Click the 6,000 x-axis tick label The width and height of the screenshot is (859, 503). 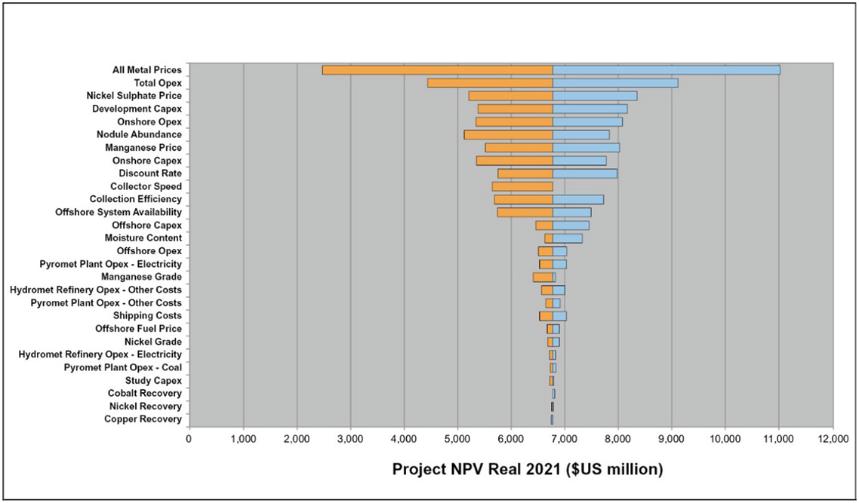click(511, 438)
